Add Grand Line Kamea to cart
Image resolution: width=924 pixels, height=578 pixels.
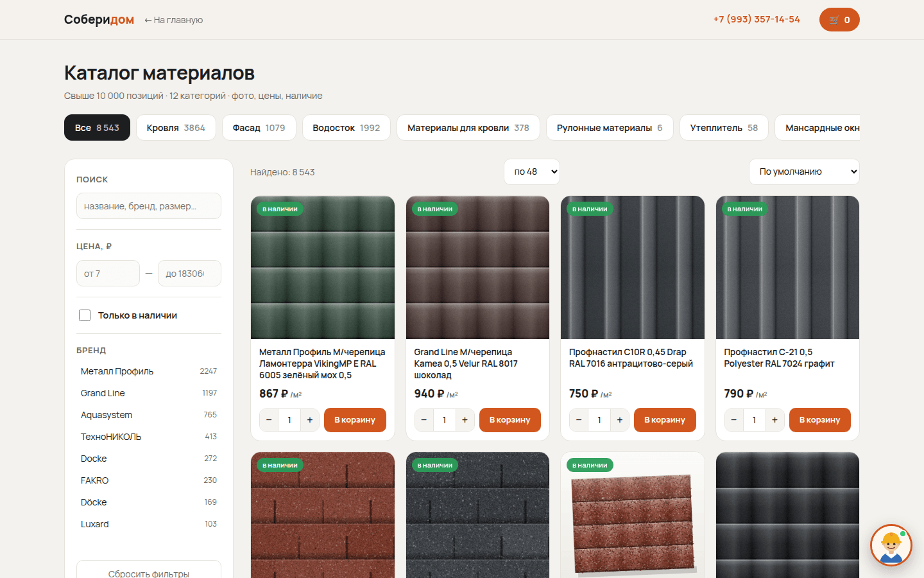[510, 420]
